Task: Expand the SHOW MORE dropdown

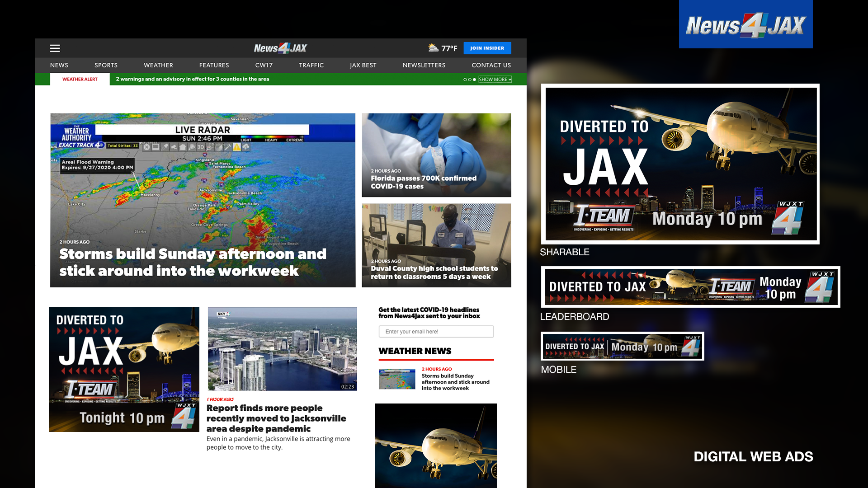Action: [x=495, y=80]
